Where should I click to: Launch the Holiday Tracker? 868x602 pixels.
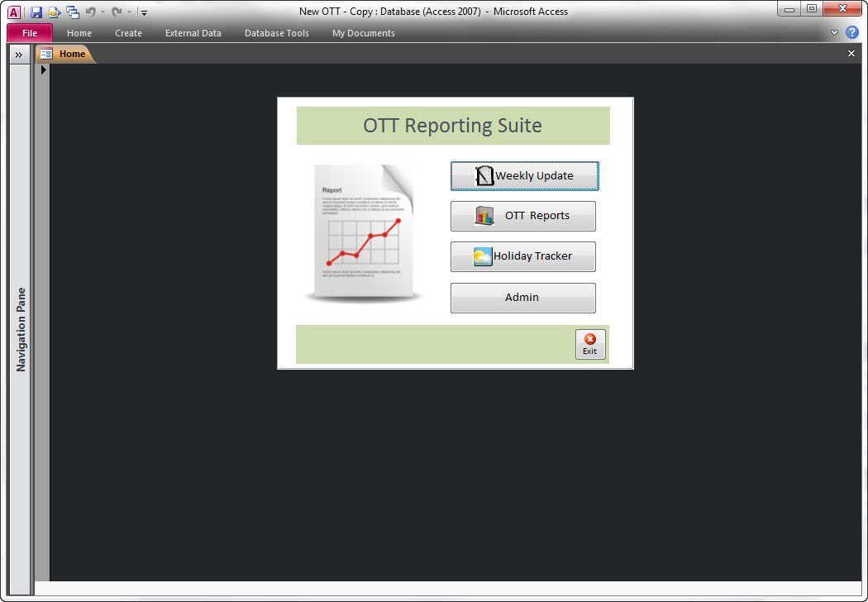(x=523, y=256)
